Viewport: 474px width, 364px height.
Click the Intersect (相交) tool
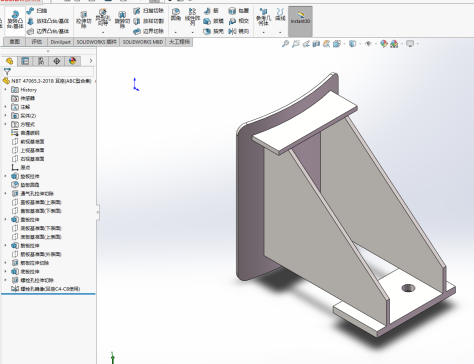click(x=239, y=21)
